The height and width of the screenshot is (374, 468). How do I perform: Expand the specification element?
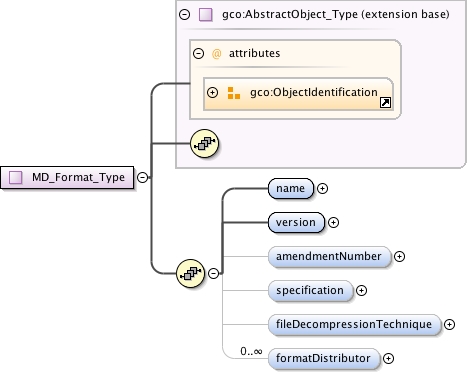pyautogui.click(x=361, y=291)
